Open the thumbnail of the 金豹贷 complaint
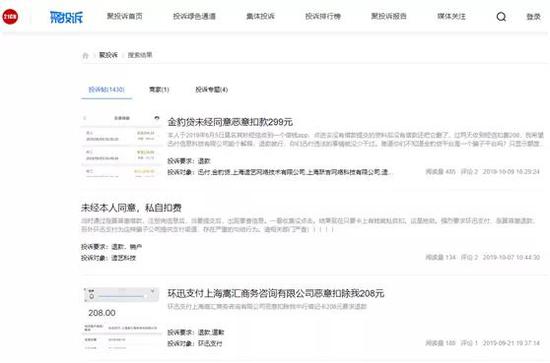 pyautogui.click(x=121, y=145)
